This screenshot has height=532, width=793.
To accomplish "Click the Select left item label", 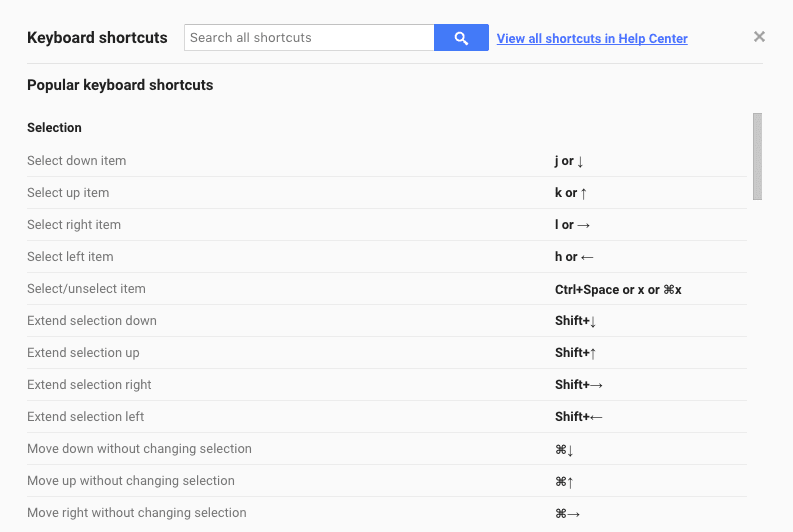I will [x=70, y=257].
